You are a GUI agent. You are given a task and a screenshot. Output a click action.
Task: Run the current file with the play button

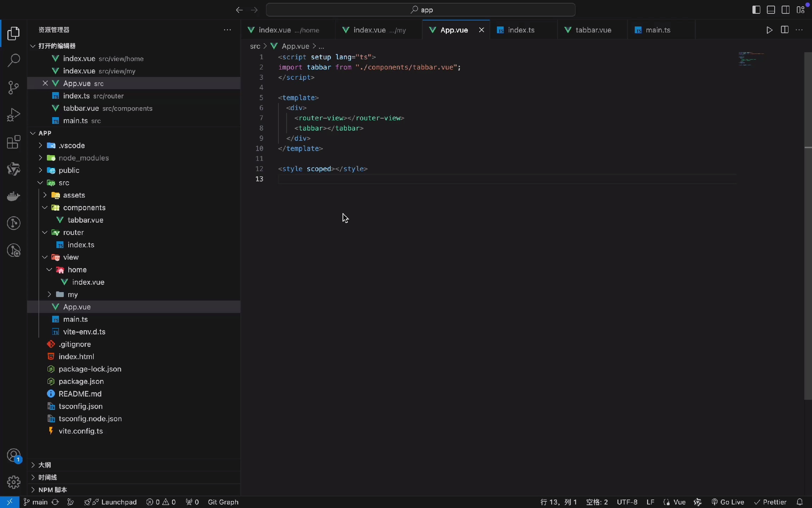(x=769, y=30)
